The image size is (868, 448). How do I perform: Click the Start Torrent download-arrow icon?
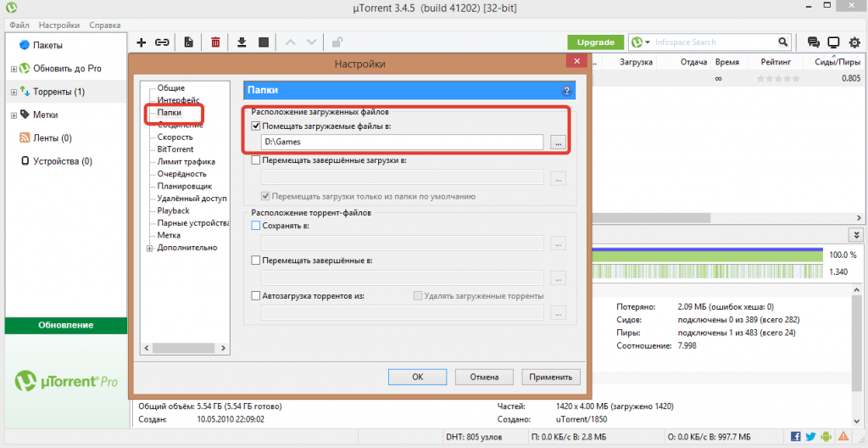click(242, 42)
